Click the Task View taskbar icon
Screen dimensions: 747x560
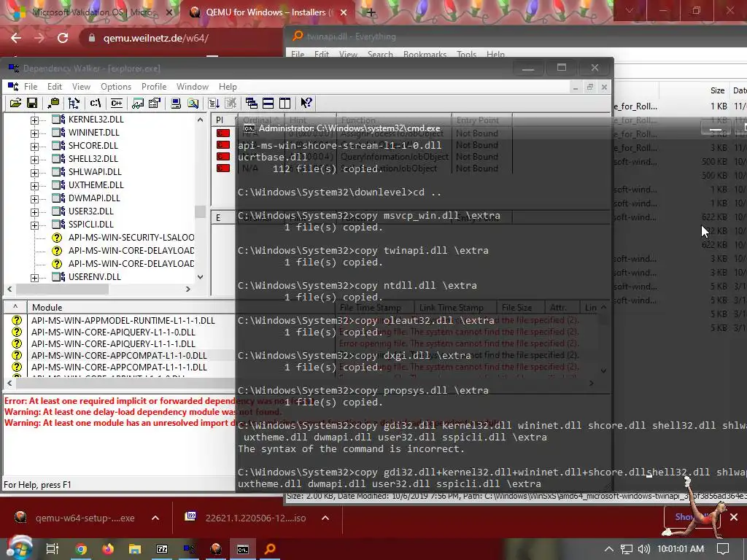tap(52, 549)
